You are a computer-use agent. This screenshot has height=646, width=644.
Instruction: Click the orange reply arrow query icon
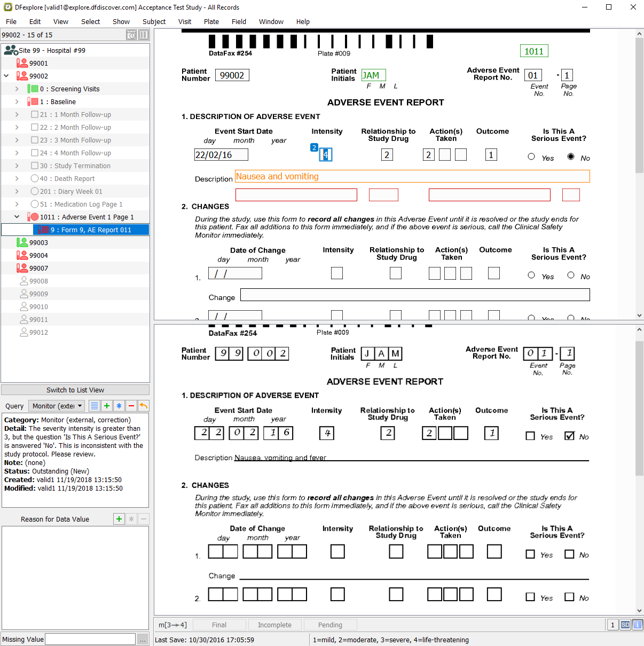click(144, 406)
